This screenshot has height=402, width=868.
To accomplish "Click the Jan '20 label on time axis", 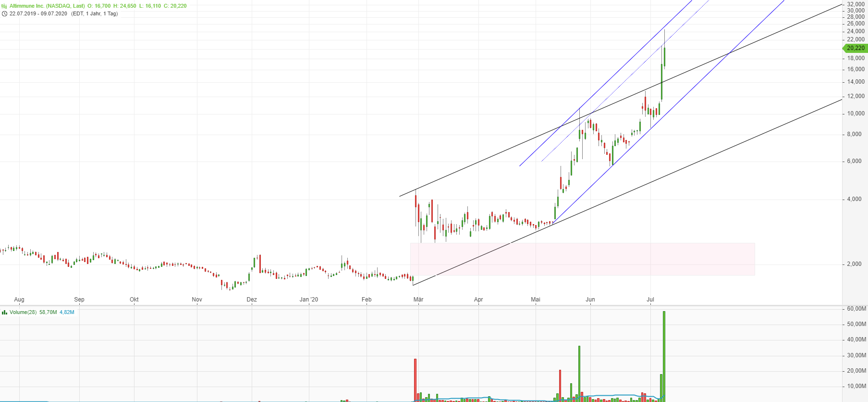I will click(x=309, y=300).
